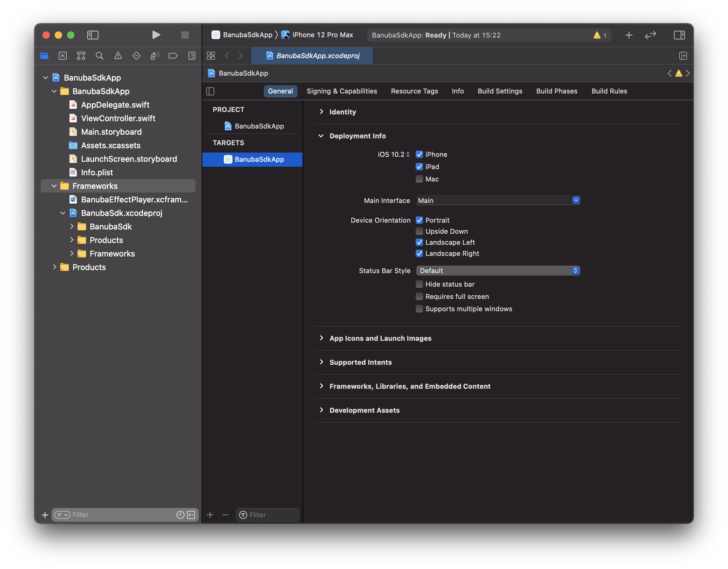Enable the Mac checkbox
Screen dimensions: 728x569
[x=419, y=179]
